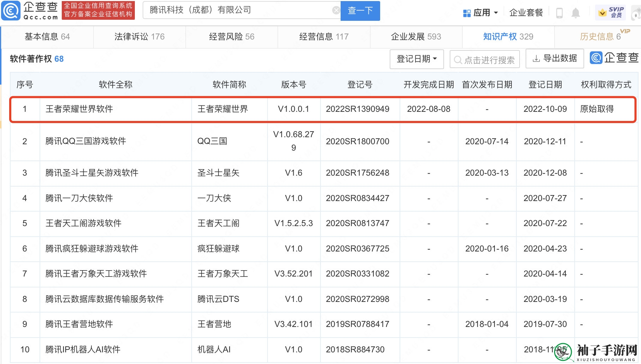Open the 登记日期 filter dropdown
Image resolution: width=641 pixels, height=364 pixels.
pos(417,59)
